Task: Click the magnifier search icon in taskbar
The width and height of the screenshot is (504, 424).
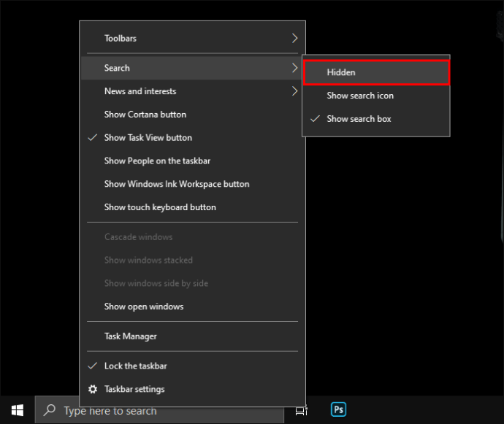Action: (x=50, y=410)
